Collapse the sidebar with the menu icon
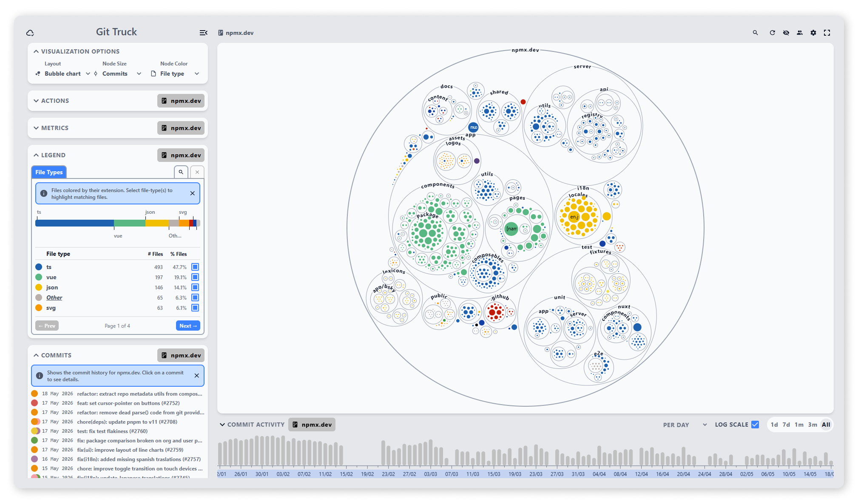 pos(203,33)
